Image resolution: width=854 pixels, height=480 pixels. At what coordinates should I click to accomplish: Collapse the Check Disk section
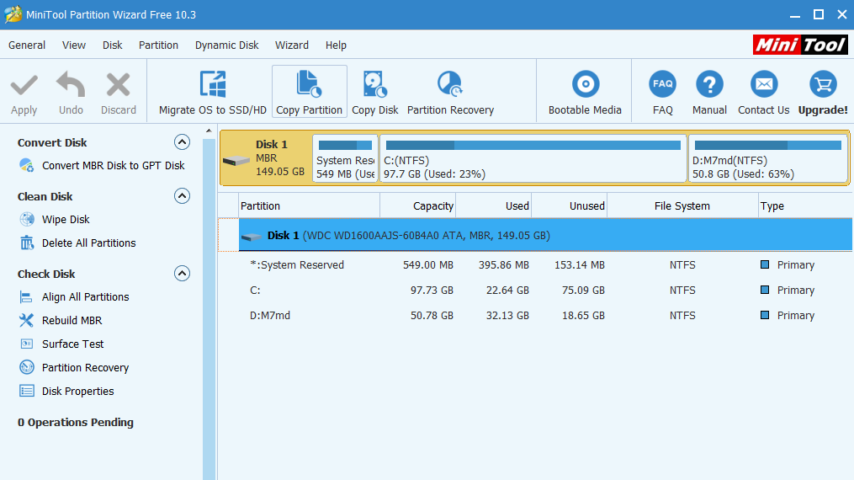tap(182, 273)
